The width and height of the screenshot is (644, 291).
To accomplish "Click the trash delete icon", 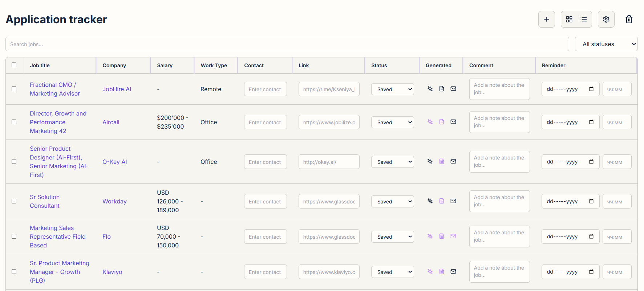I will [x=629, y=19].
